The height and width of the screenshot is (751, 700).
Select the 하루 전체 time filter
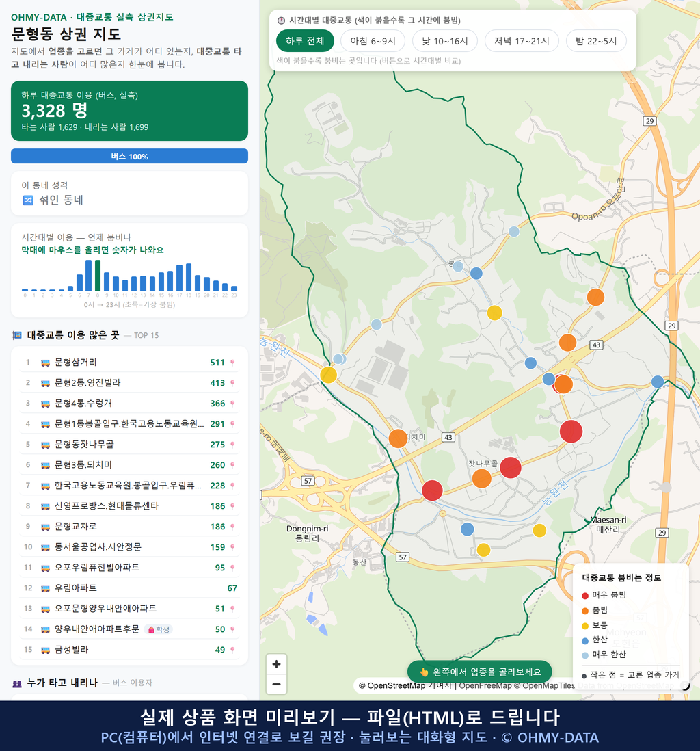click(x=305, y=41)
